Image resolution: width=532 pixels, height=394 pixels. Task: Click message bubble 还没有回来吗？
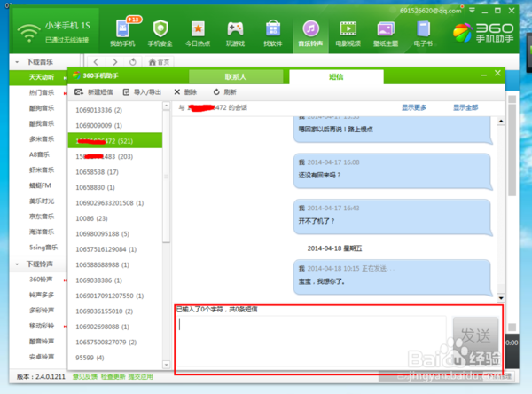[393, 170]
